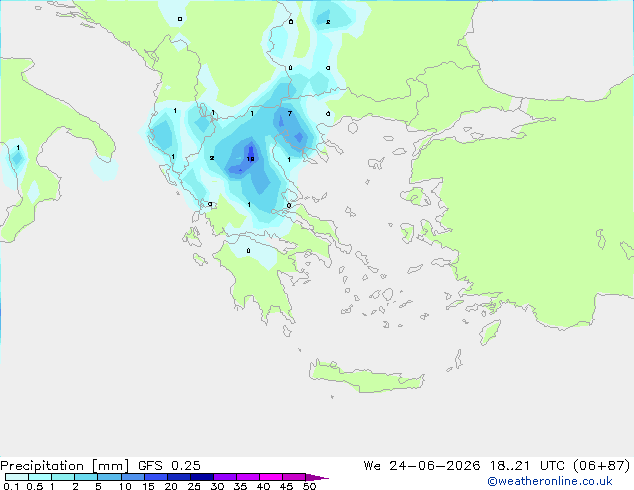Pick the 35–40 mm legend swatch

pyautogui.click(x=248, y=477)
